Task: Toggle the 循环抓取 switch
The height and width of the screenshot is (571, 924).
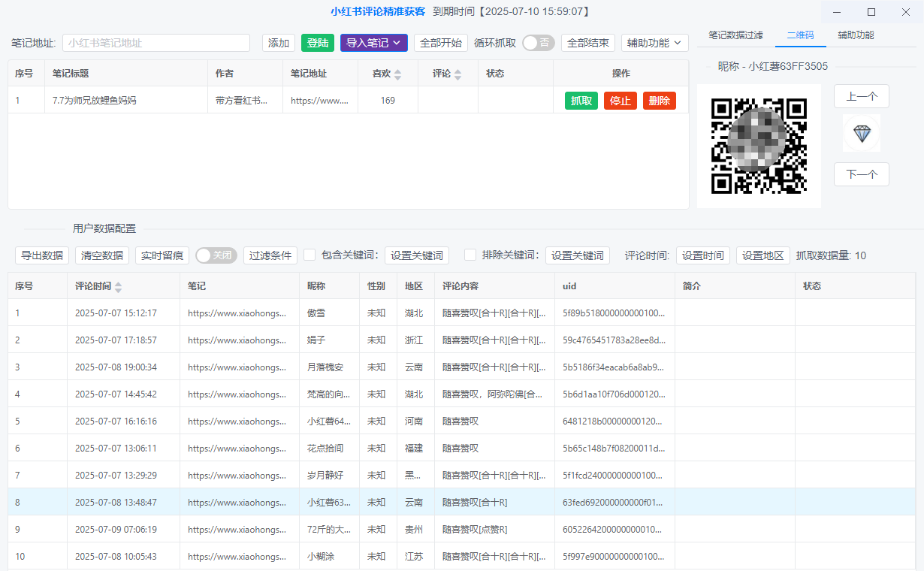Action: point(538,43)
